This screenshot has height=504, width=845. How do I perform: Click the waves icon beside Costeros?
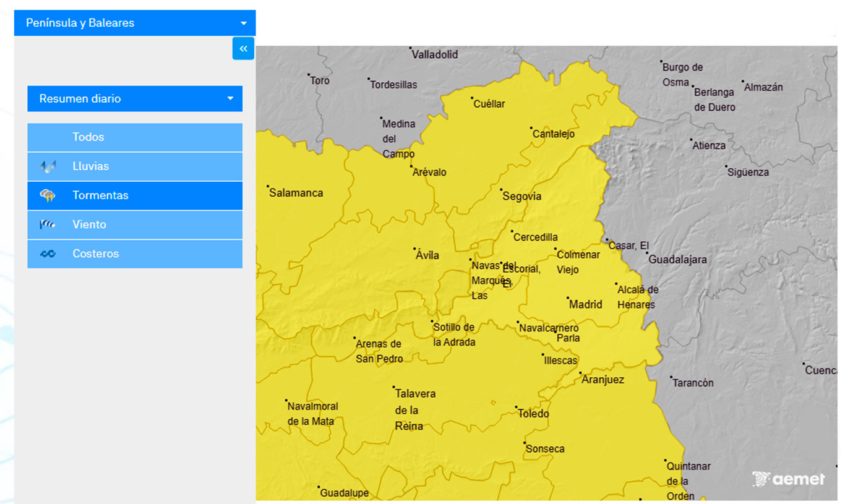tap(48, 254)
